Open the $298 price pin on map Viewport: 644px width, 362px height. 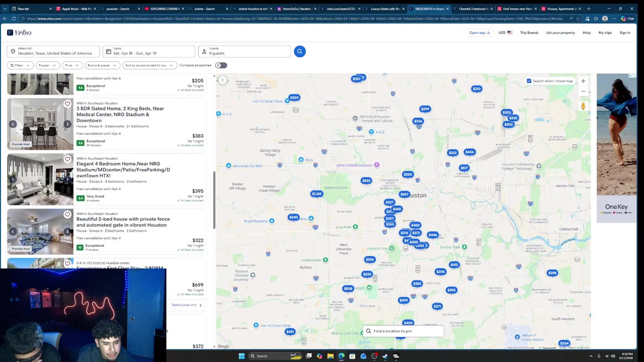552,273
